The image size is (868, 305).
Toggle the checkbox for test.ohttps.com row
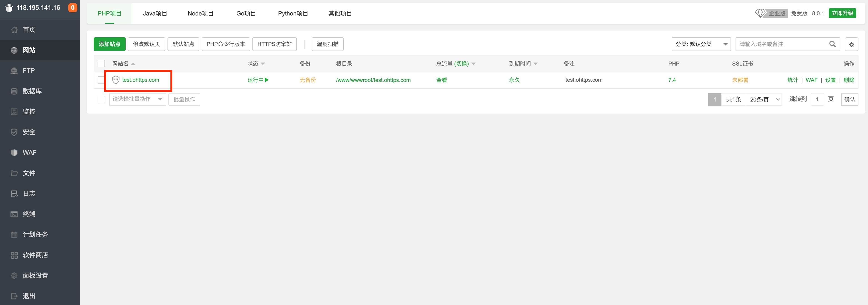[x=101, y=80]
